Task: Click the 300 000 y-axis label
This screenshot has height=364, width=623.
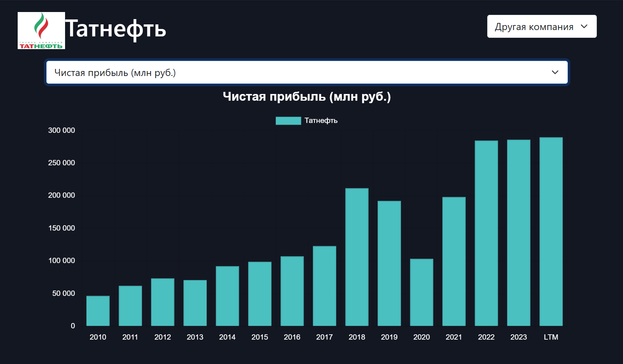Action: [62, 130]
